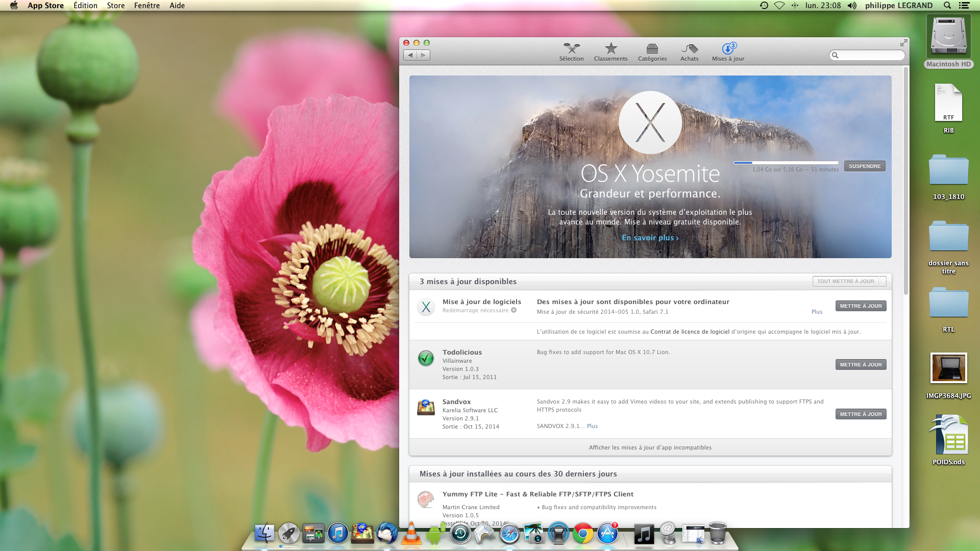Open Android File Transfer in the Dock

click(436, 534)
